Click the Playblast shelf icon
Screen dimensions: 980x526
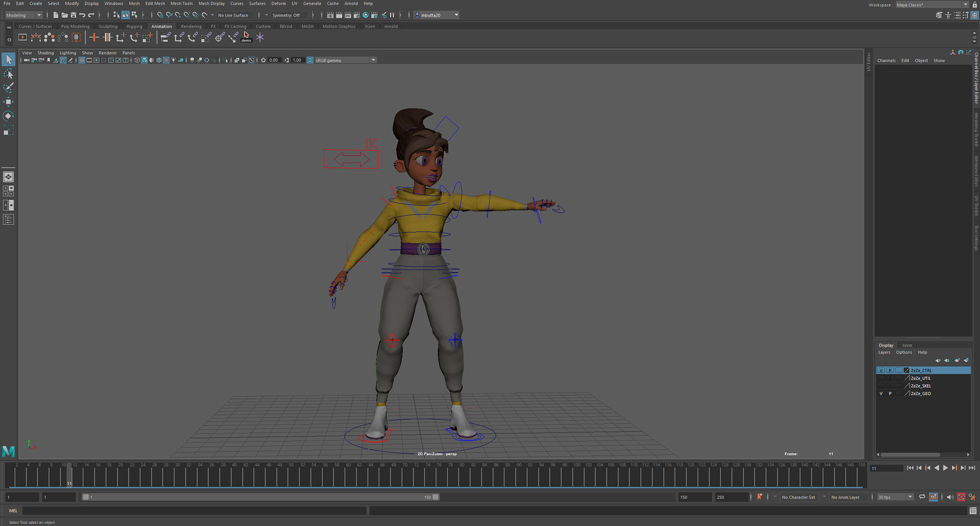coord(22,37)
